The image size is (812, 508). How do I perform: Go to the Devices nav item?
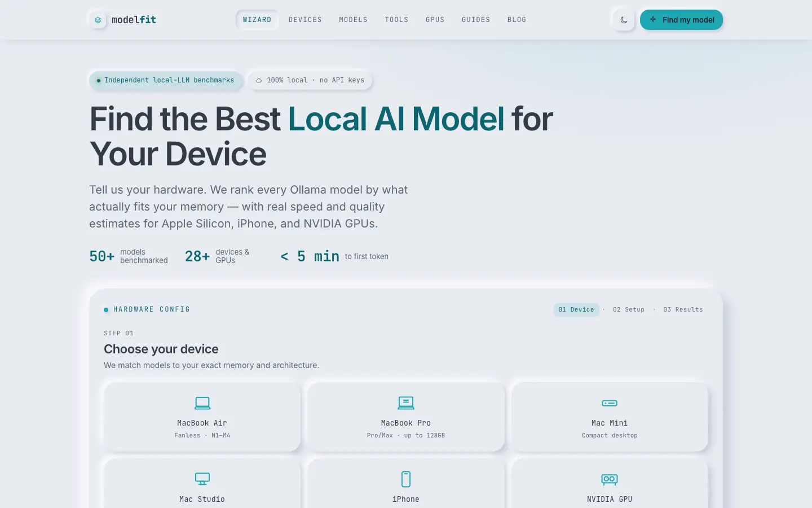[x=305, y=20]
